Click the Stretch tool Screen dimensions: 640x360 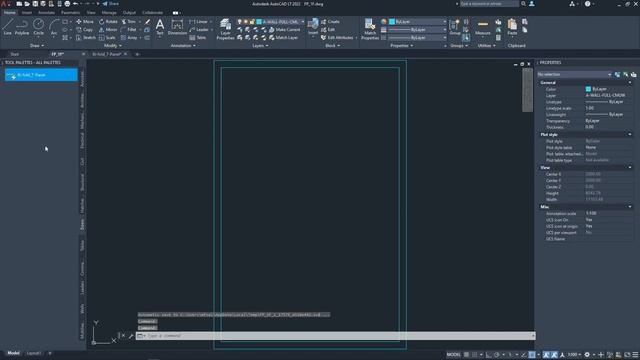86,38
